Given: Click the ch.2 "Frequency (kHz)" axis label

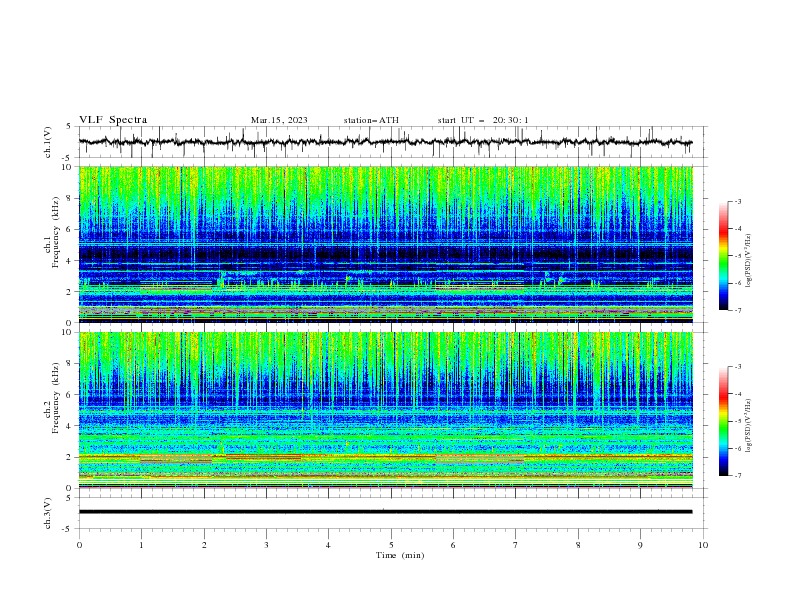Looking at the screenshot, I should [55, 398].
